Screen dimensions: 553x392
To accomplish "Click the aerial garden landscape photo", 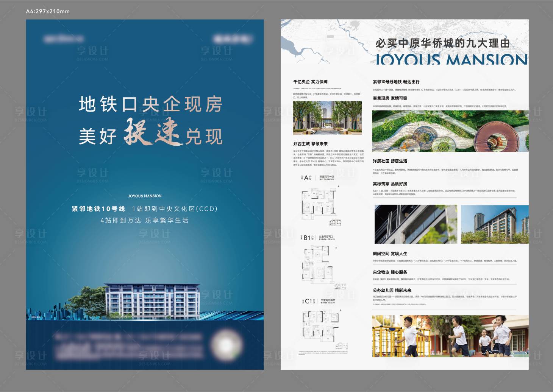I will point(450,131).
